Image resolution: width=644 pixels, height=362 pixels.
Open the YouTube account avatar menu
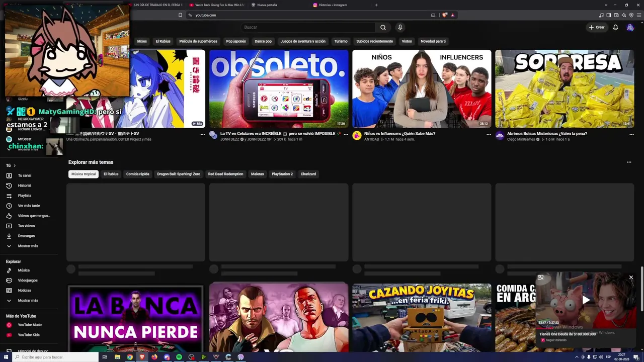pos(630,27)
